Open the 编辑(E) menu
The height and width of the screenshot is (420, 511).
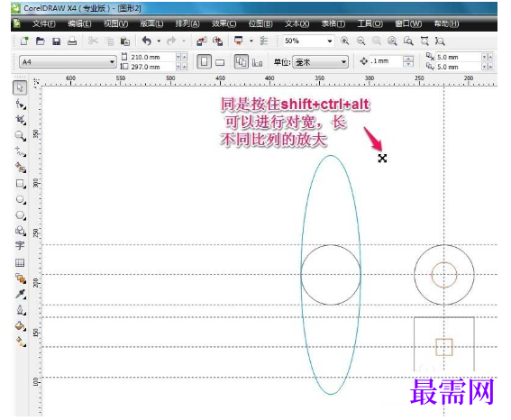[x=79, y=23]
